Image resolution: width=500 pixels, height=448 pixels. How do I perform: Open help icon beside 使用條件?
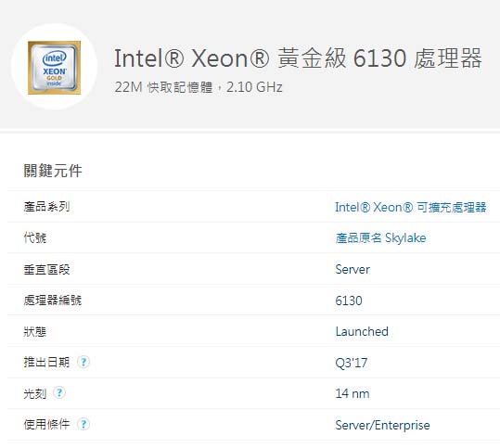83,424
